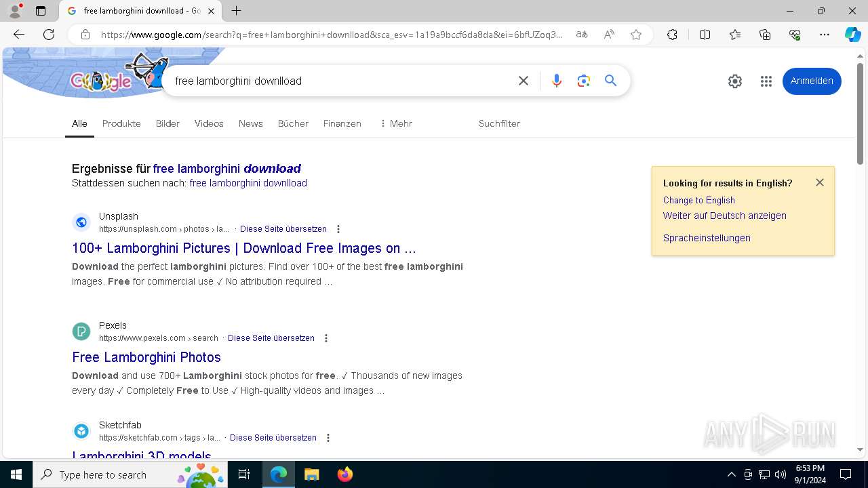Open the tab actions menu icon

coord(41,11)
